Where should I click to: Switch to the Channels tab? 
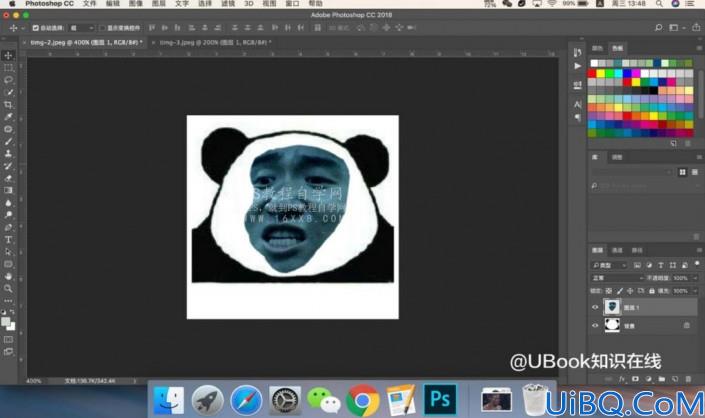tap(617, 250)
